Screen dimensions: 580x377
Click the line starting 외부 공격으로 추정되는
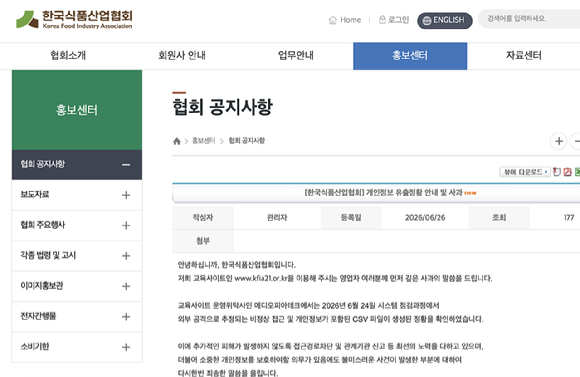click(330, 319)
